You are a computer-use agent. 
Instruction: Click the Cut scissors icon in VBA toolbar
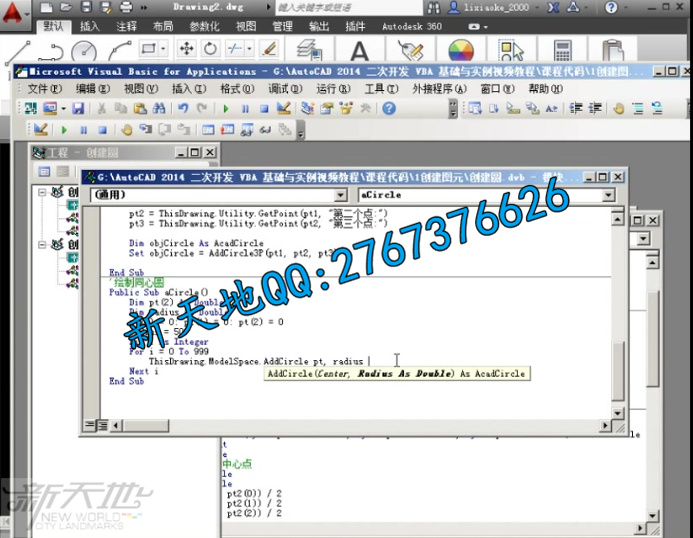click(x=102, y=108)
